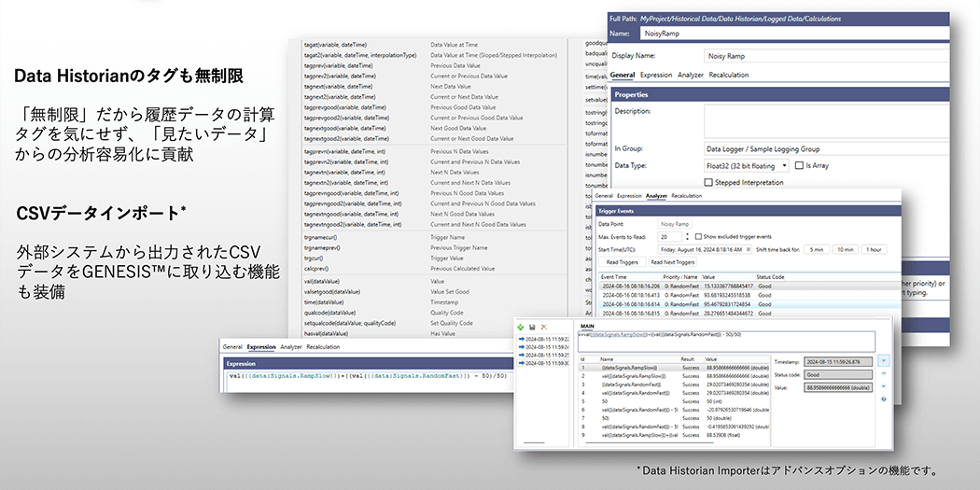Select the first blue-arrow 2024-08-15 entry
The width and height of the screenshot is (980, 490).
click(543, 339)
